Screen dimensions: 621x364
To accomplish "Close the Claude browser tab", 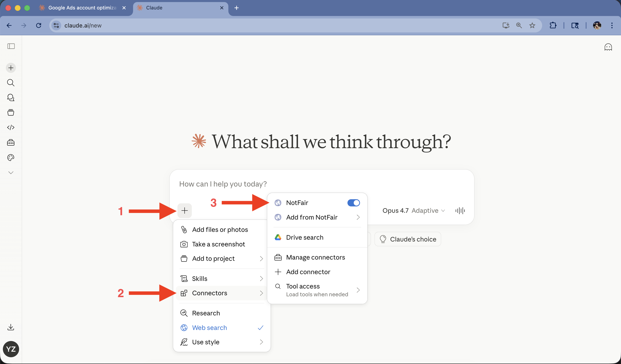I will [222, 8].
